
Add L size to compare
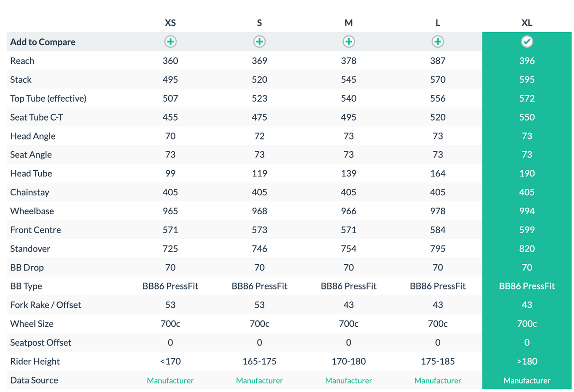pos(438,42)
